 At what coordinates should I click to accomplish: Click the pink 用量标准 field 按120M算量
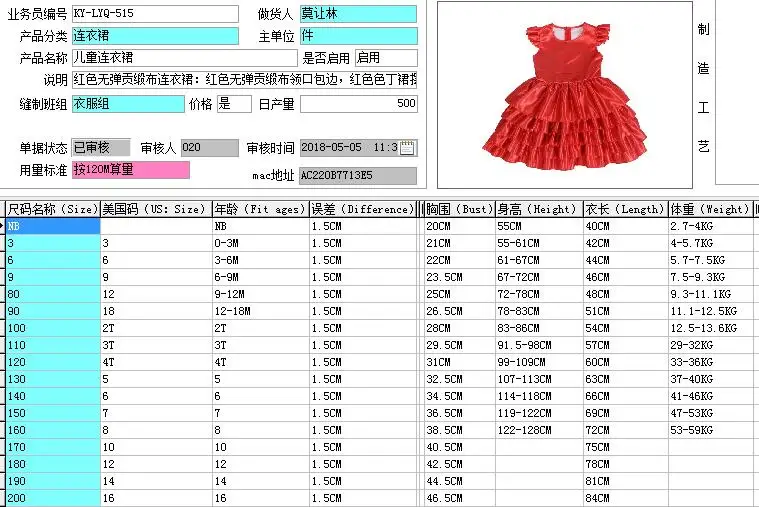130,170
